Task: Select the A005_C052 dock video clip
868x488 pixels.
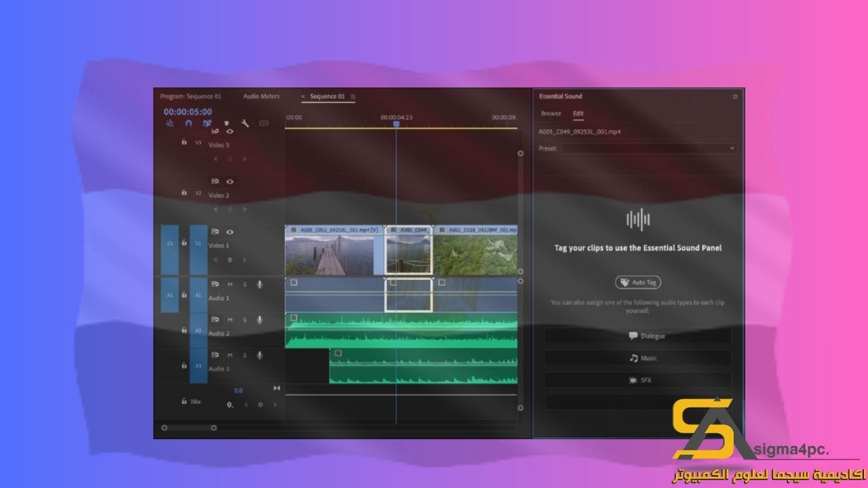Action: coord(335,250)
